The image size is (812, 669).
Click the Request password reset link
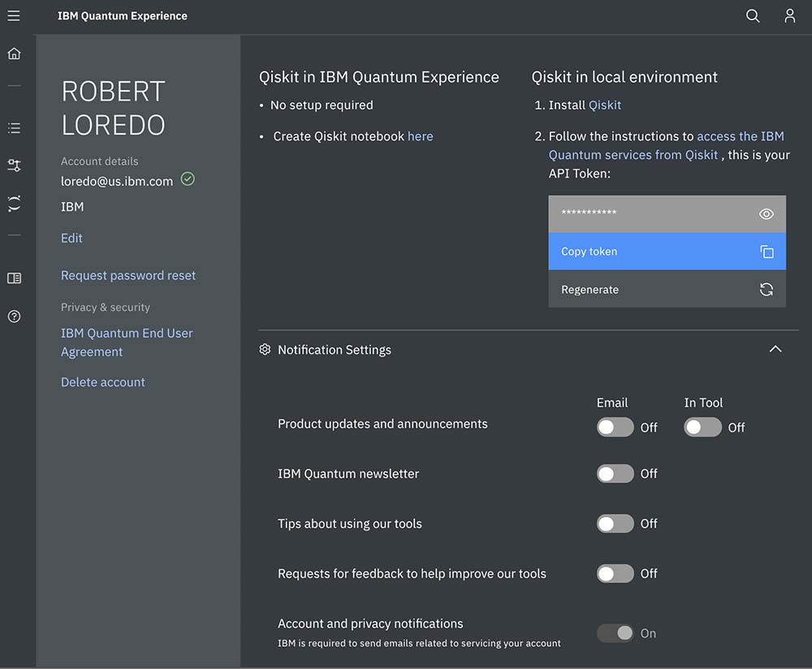pyautogui.click(x=128, y=275)
